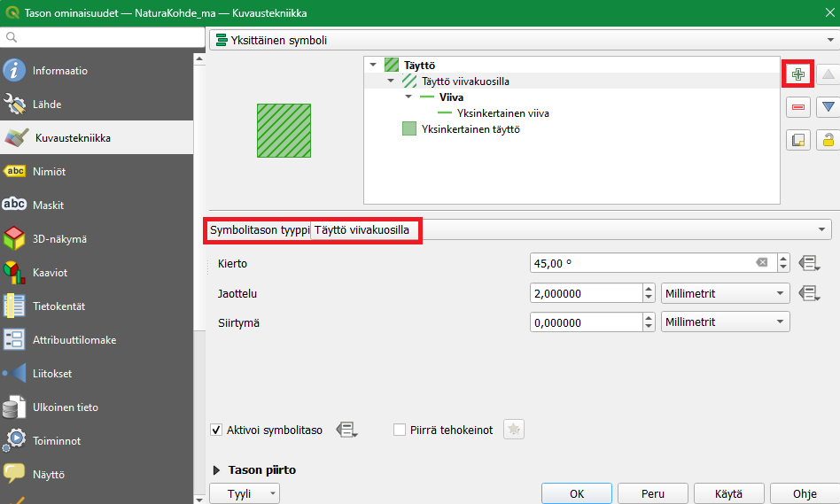Move symbol layer down with arrow button

[x=828, y=107]
